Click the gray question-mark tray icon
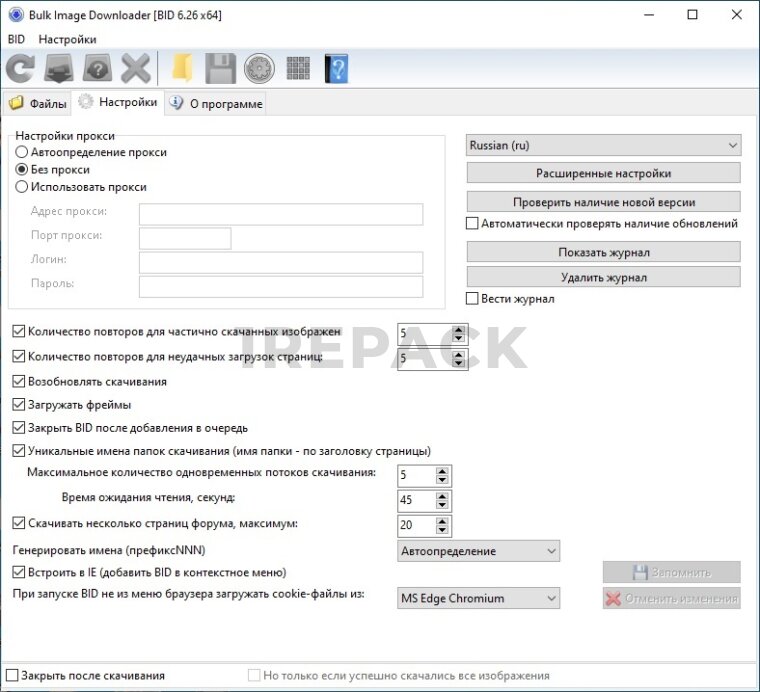The image size is (760, 692). [x=96, y=68]
